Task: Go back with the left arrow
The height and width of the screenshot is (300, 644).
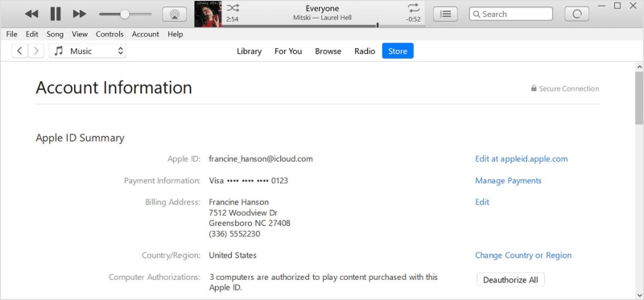Action: [x=19, y=51]
